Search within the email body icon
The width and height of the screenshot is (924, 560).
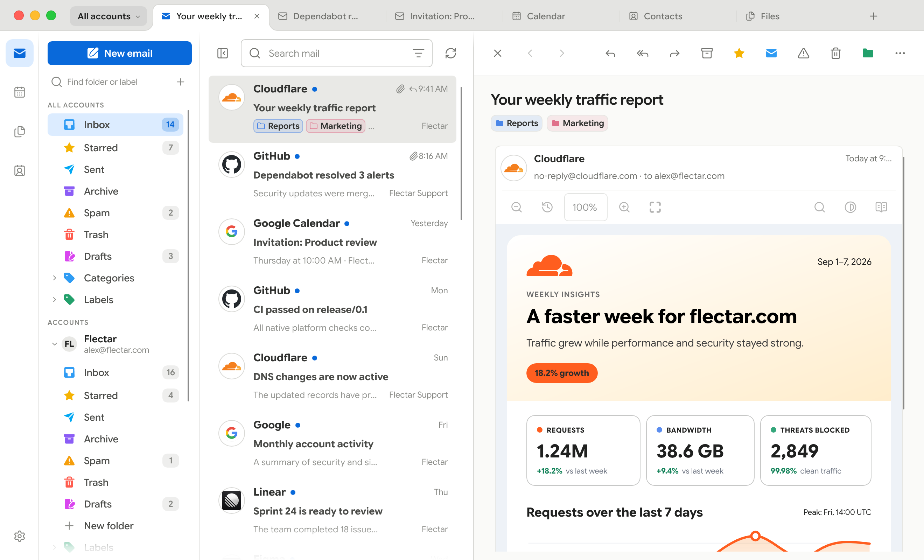(x=819, y=207)
